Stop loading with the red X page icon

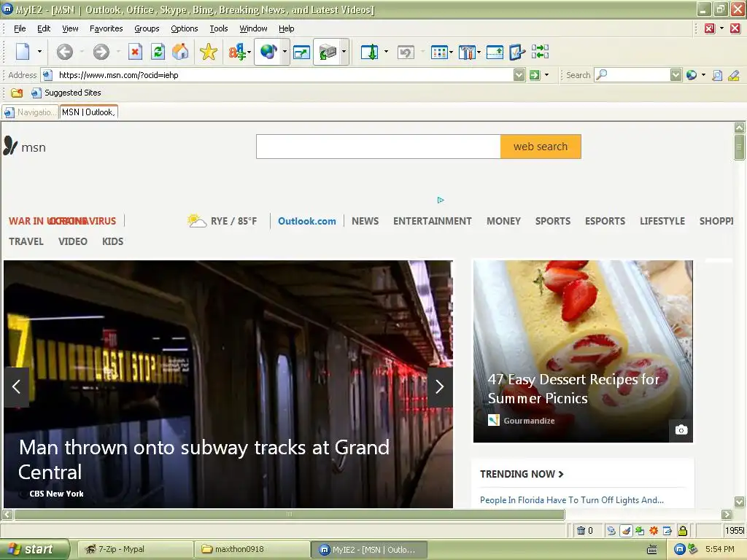[135, 52]
